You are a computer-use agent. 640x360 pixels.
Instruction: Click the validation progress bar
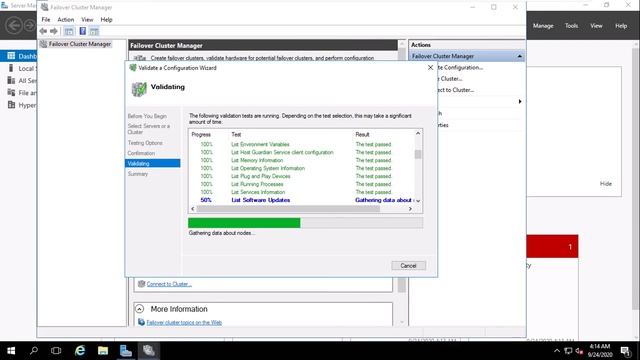coord(305,223)
